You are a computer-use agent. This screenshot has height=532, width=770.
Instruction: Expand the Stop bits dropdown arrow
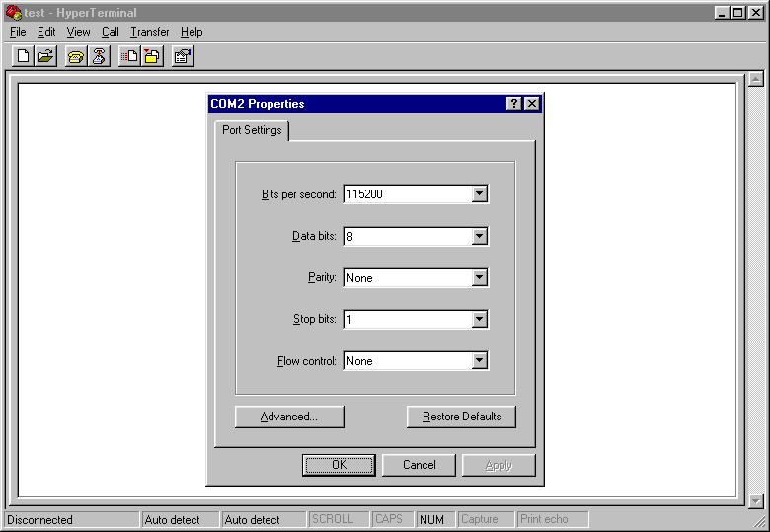pos(480,319)
